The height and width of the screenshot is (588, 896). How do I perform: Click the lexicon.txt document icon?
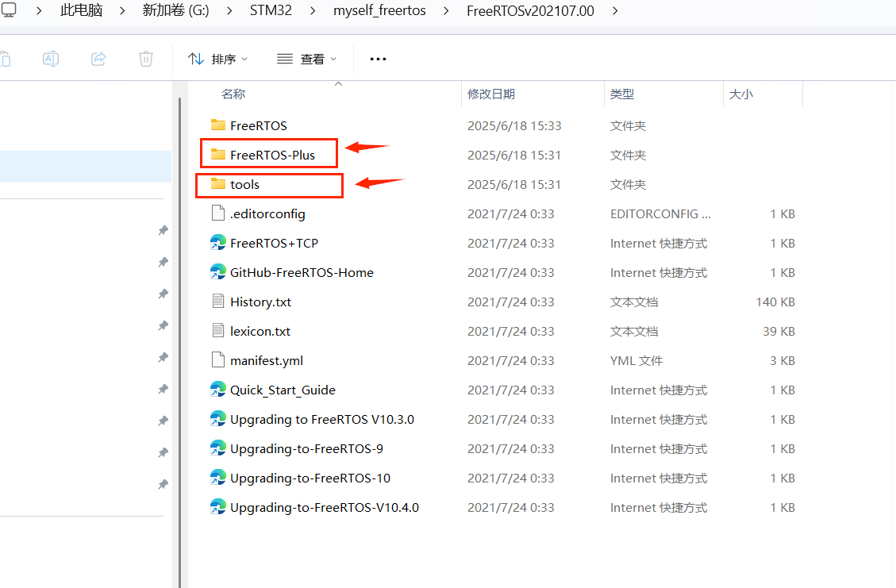tap(217, 330)
